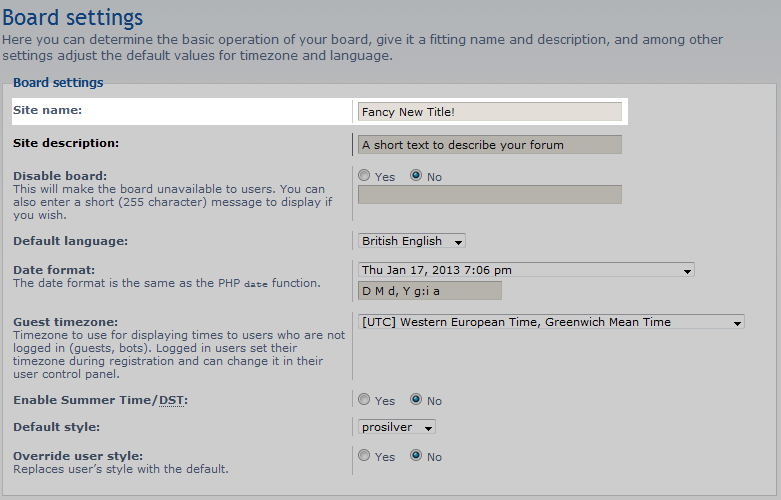Click the custom date format field
The height and width of the screenshot is (500, 781).
pos(430,291)
